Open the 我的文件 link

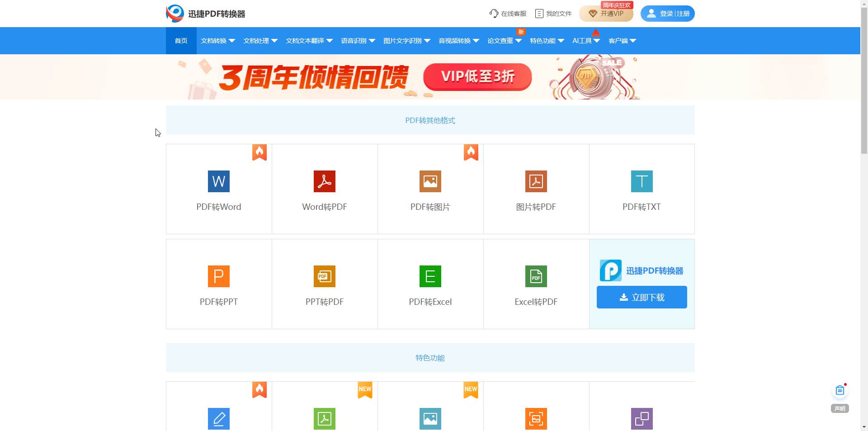[553, 14]
